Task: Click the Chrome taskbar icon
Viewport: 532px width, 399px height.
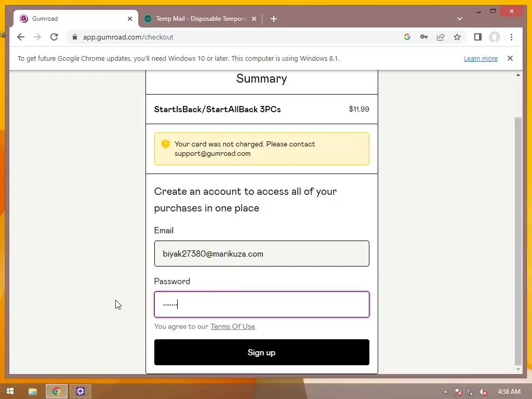Action: point(57,392)
